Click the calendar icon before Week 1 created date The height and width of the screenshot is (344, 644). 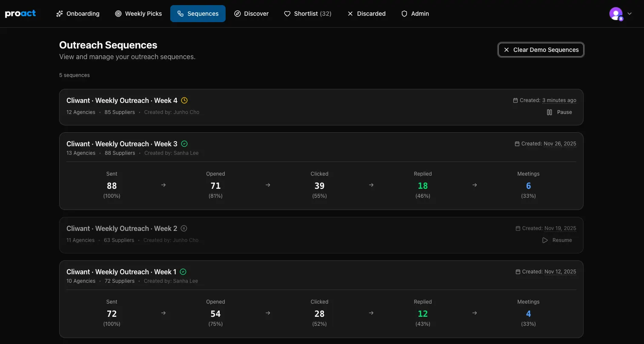[517, 271]
